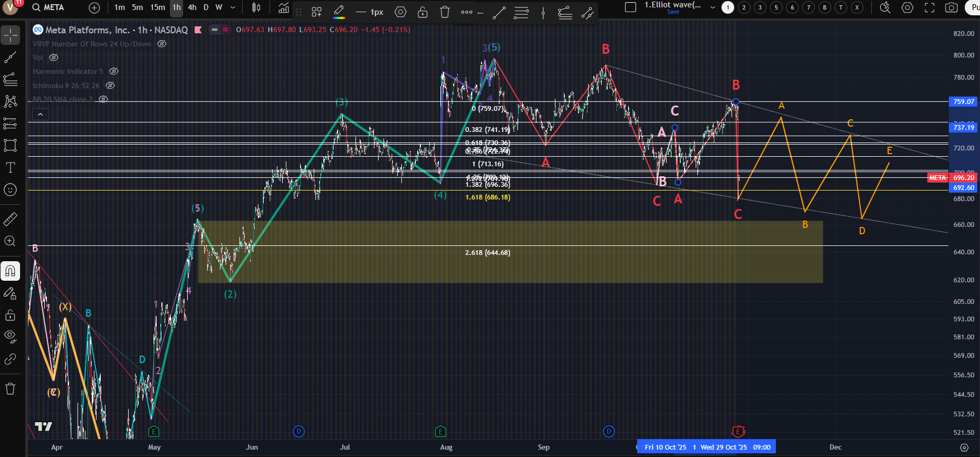Screen dimensions: 980x457
Task: Select the Measure ruler tool
Action: pos(10,219)
